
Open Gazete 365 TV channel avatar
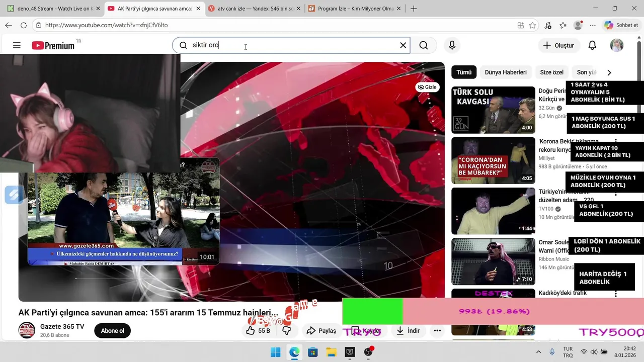click(x=27, y=330)
